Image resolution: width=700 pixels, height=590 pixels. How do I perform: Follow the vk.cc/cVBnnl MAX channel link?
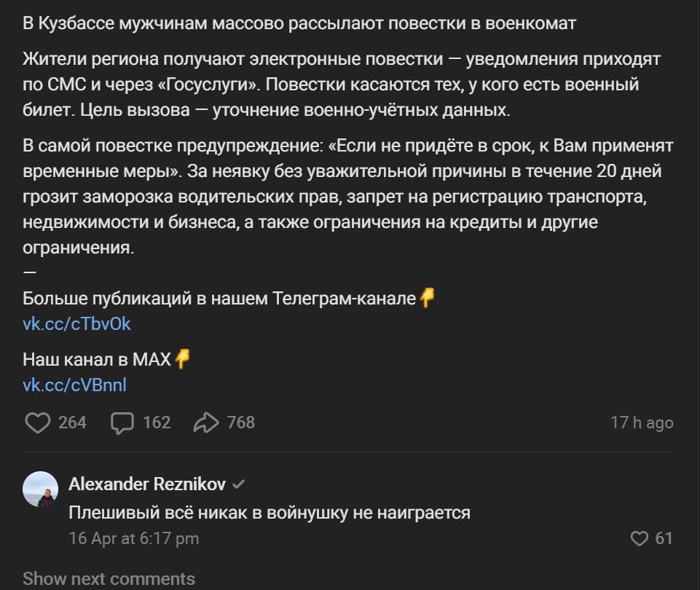[x=74, y=384]
